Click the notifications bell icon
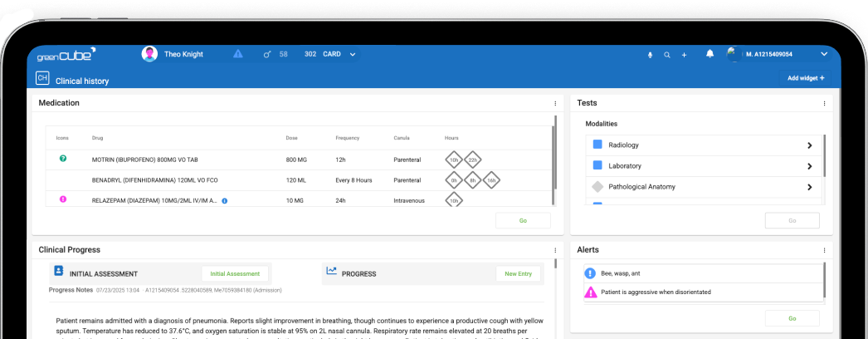Image resolution: width=868 pixels, height=339 pixels. 710,54
